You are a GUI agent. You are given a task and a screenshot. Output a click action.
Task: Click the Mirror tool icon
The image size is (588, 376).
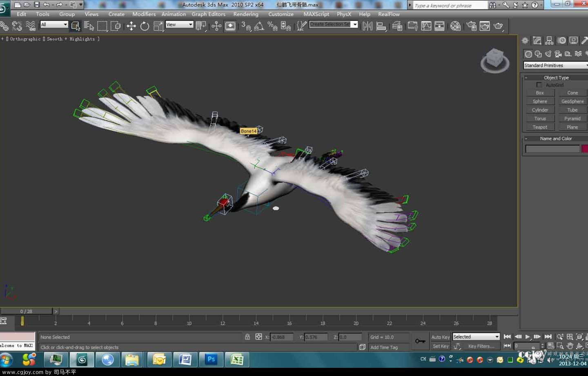tap(367, 26)
